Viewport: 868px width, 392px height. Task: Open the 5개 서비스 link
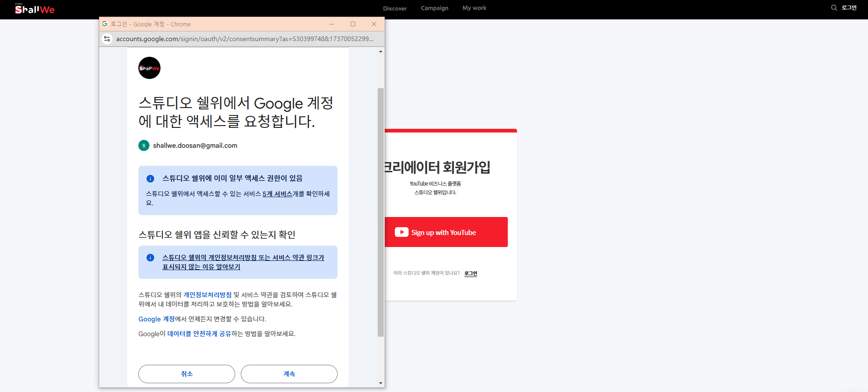point(278,194)
